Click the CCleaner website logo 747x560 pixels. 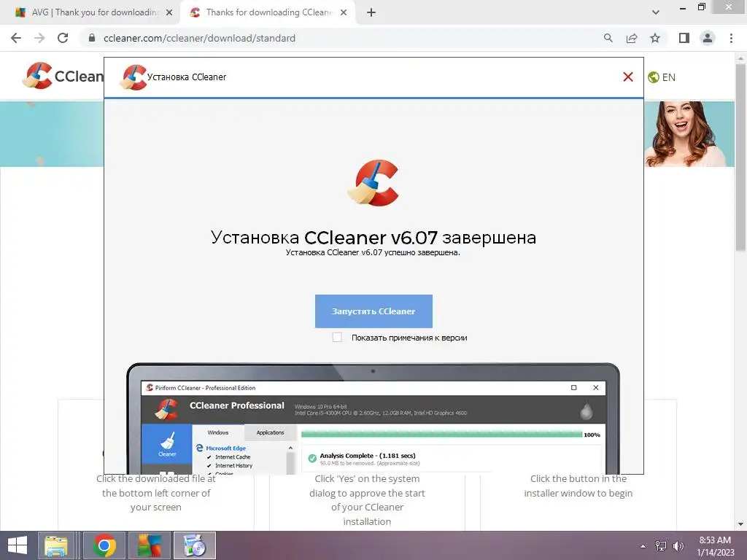(x=63, y=76)
